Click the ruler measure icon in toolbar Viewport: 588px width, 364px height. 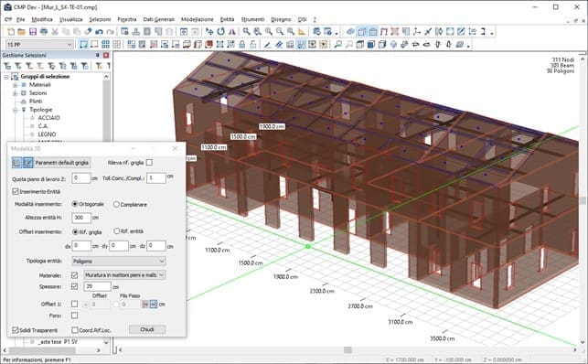point(302,31)
